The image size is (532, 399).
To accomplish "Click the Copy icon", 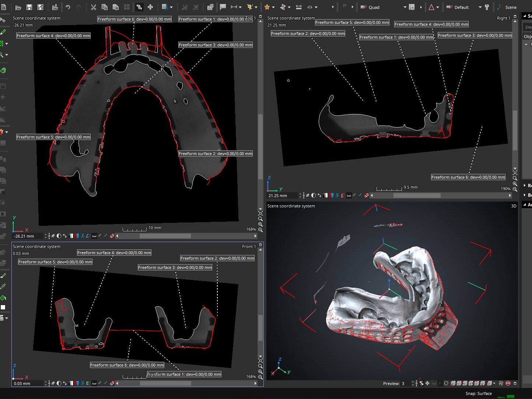I will 104,7.
